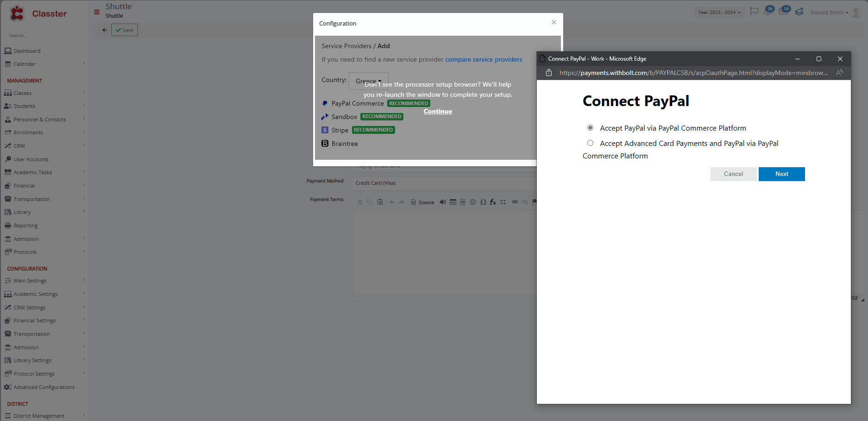
Task: Select Accept PayPal via PayPal Commerce Platform
Action: pos(590,128)
